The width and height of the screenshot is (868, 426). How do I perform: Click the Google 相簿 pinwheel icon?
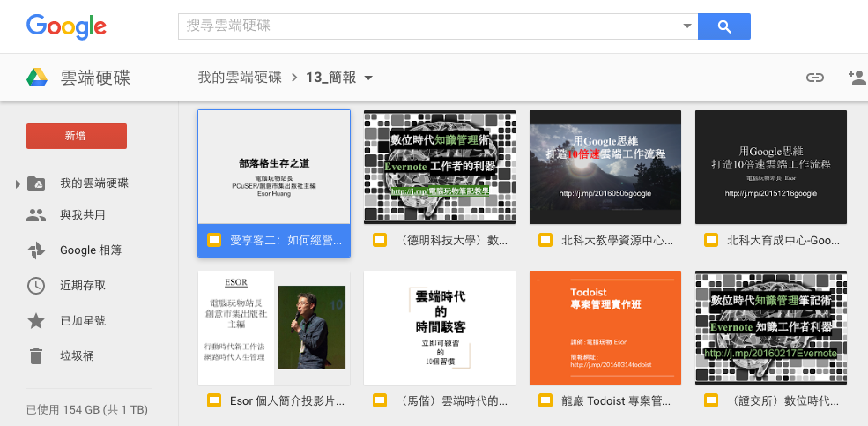point(36,250)
